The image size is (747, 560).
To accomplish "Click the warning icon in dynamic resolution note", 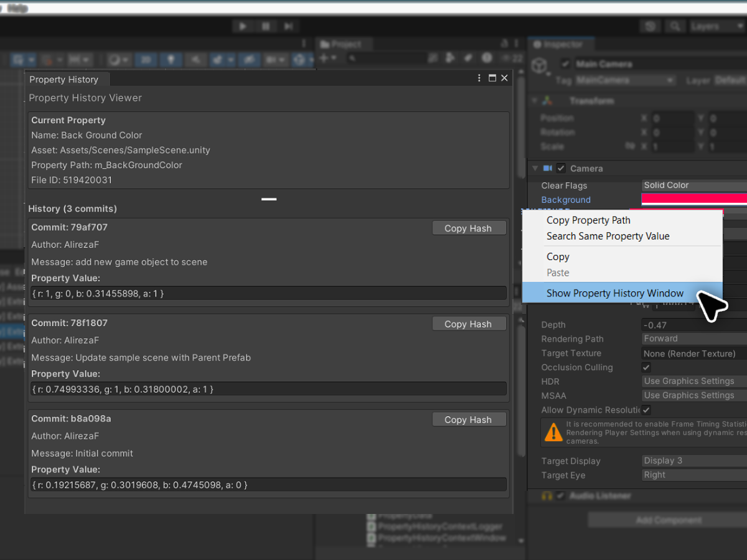I will [553, 432].
